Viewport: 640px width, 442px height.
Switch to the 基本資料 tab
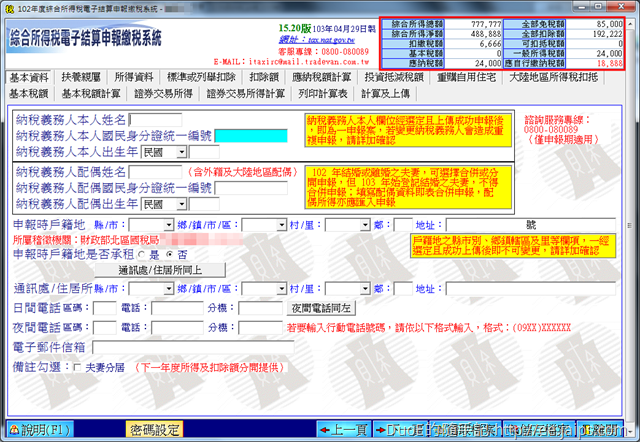pos(29,77)
